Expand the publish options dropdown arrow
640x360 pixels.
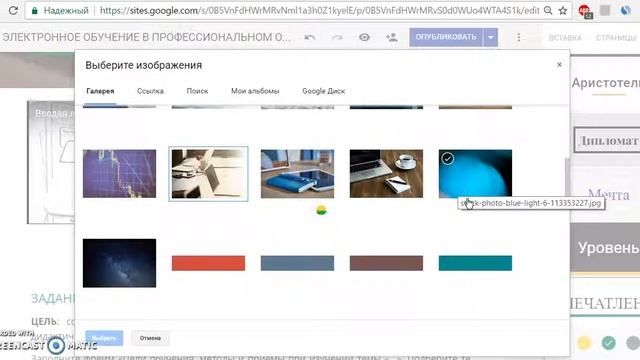click(x=490, y=38)
